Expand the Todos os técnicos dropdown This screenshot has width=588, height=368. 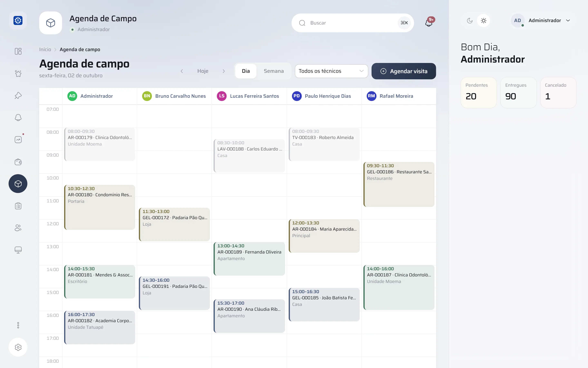click(x=331, y=71)
